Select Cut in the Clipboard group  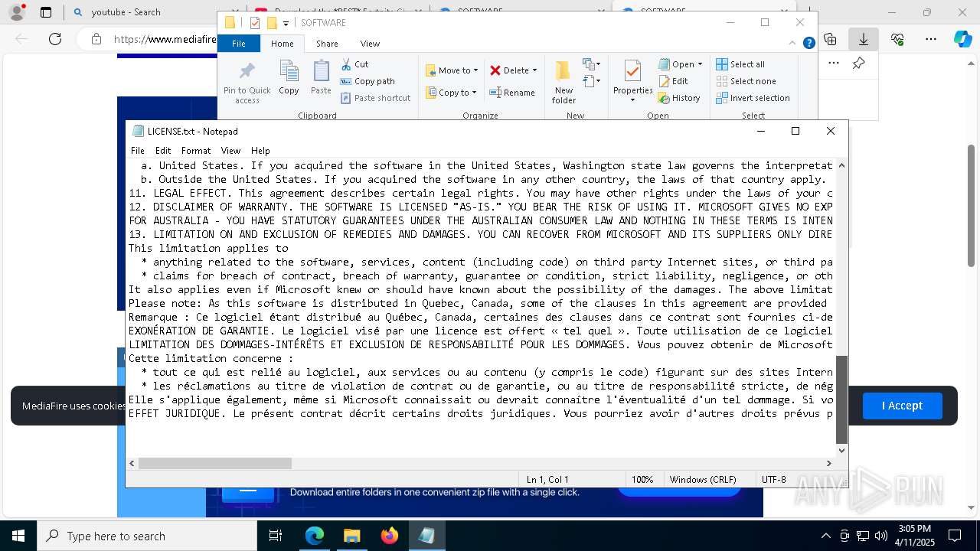(354, 64)
